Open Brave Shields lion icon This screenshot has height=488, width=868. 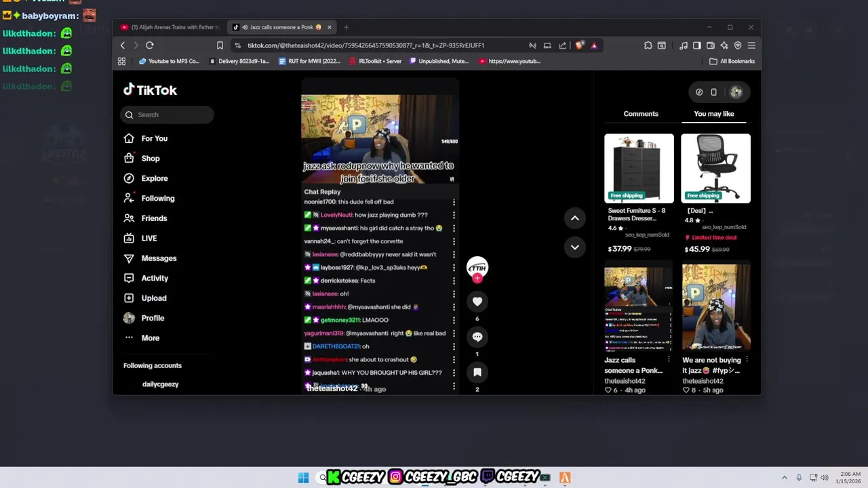579,45
